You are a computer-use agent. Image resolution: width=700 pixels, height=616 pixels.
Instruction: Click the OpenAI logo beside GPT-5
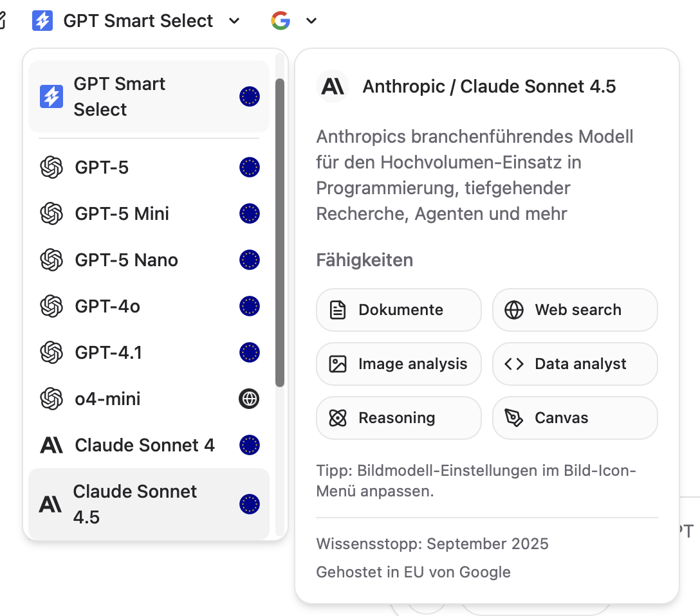[x=51, y=167]
